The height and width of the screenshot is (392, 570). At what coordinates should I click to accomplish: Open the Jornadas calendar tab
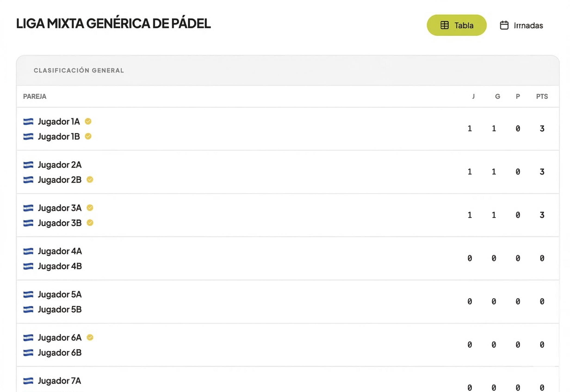521,25
